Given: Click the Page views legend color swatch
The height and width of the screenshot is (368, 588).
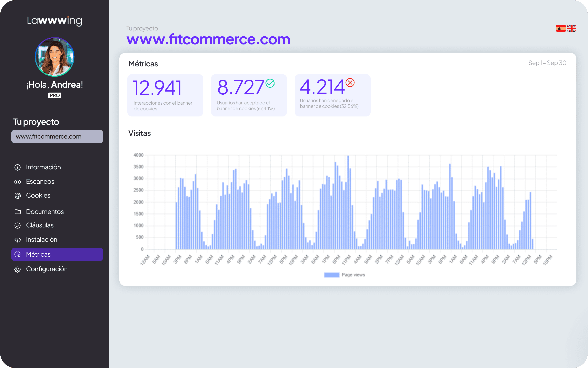Looking at the screenshot, I should (x=332, y=275).
